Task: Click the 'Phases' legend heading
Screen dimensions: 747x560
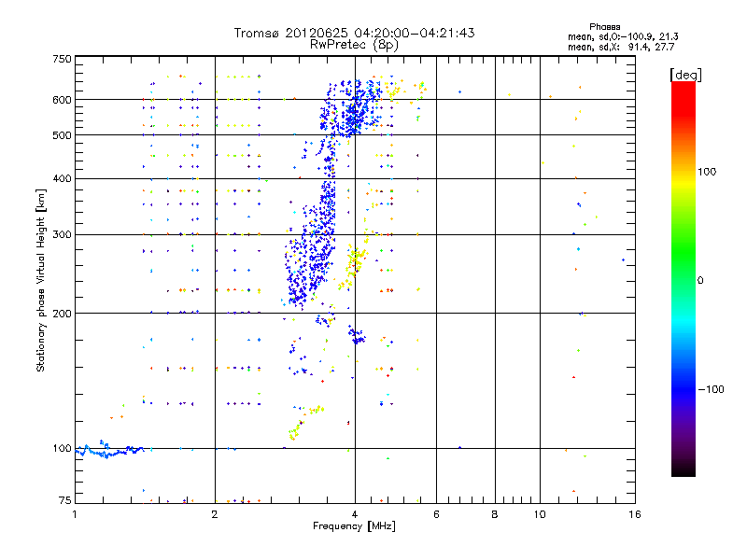Action: (604, 27)
